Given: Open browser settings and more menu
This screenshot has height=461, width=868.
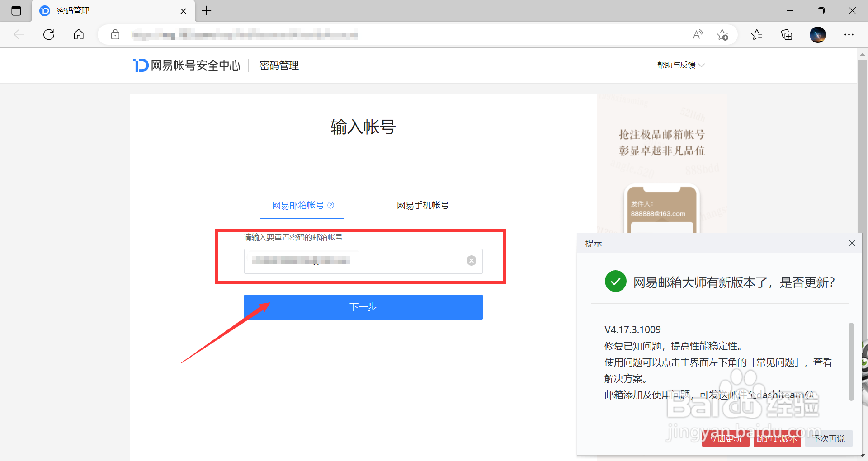Looking at the screenshot, I should click(849, 34).
